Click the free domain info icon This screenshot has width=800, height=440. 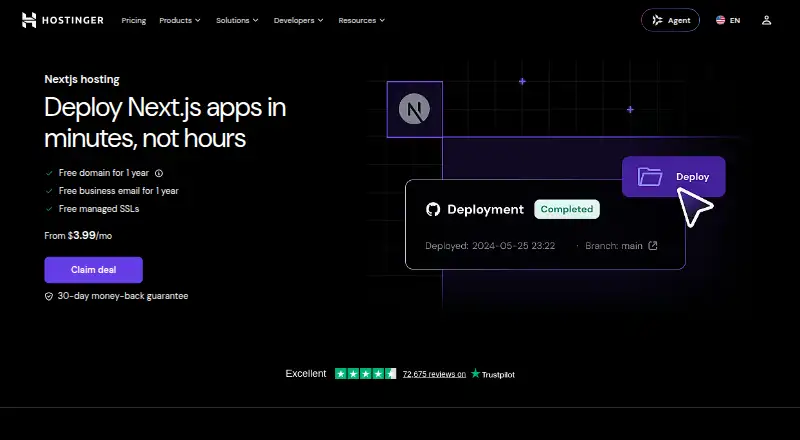[x=159, y=173]
